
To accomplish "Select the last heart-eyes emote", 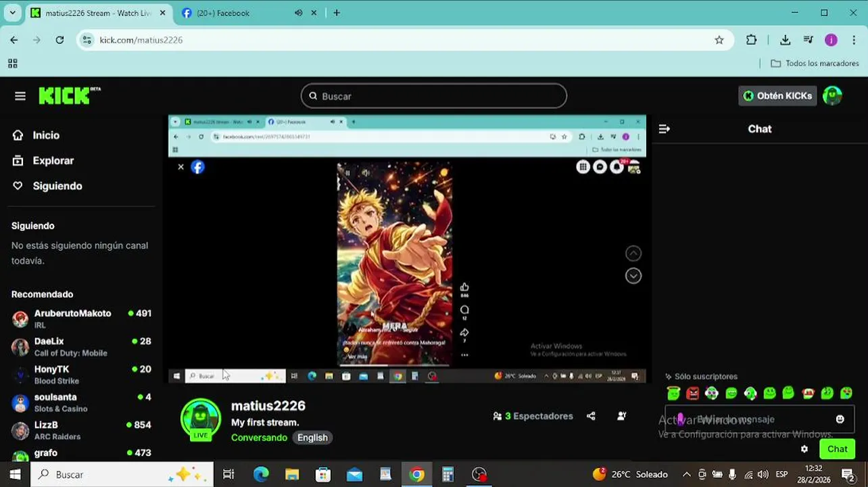I will (x=846, y=393).
